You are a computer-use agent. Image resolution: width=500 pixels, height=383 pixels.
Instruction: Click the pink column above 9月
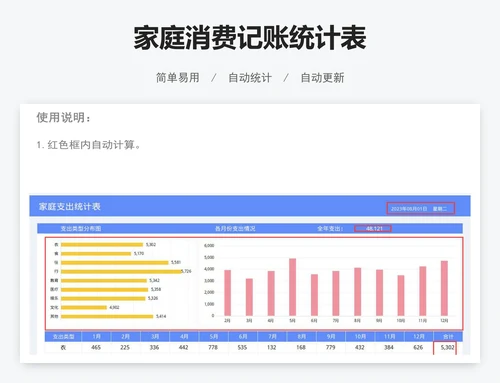coord(379,293)
